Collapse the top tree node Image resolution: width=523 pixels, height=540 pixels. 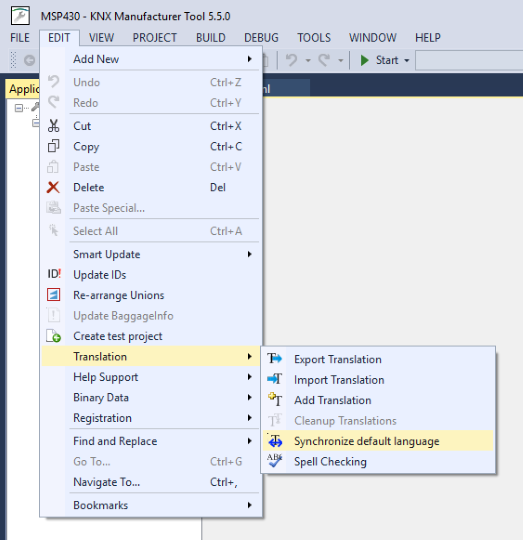19,108
